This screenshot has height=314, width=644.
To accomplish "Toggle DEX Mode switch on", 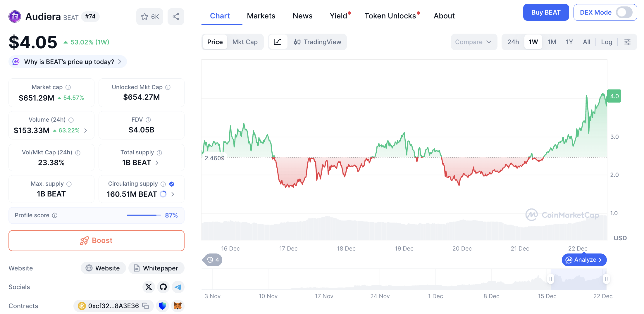I will point(624,13).
